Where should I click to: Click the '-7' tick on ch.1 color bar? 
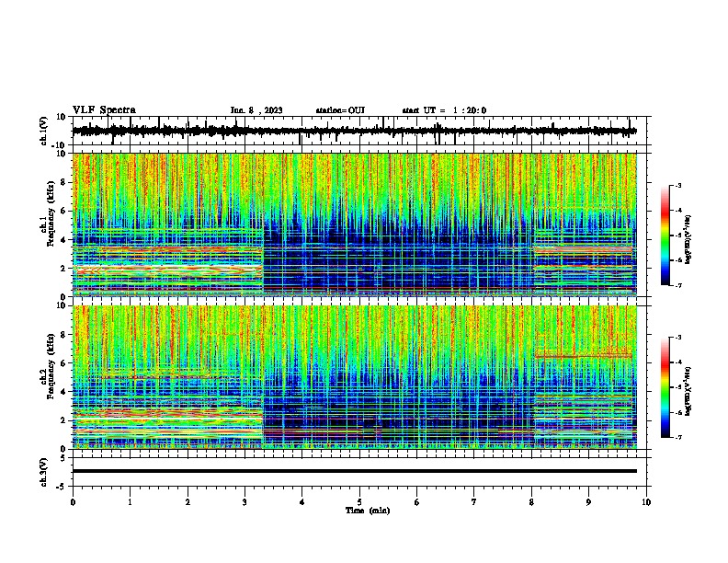[x=677, y=285]
